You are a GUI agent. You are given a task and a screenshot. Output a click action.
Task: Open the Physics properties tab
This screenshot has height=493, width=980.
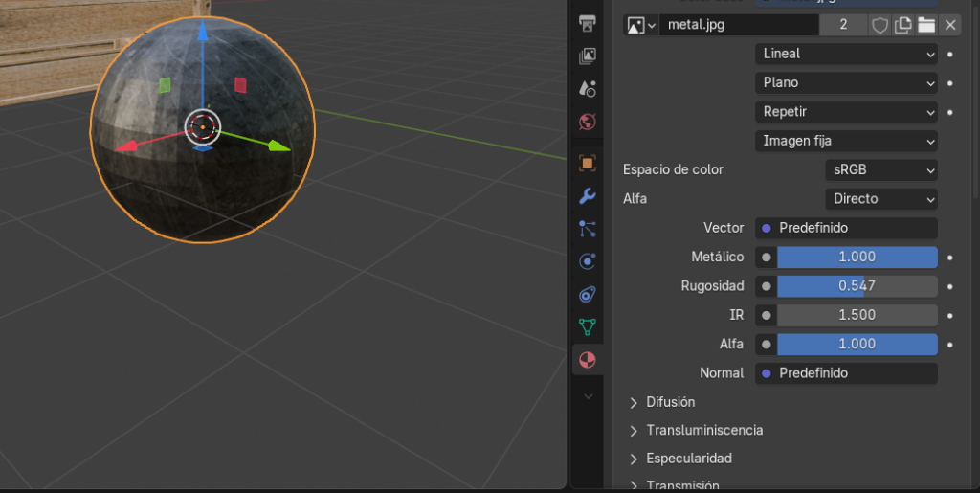(588, 261)
